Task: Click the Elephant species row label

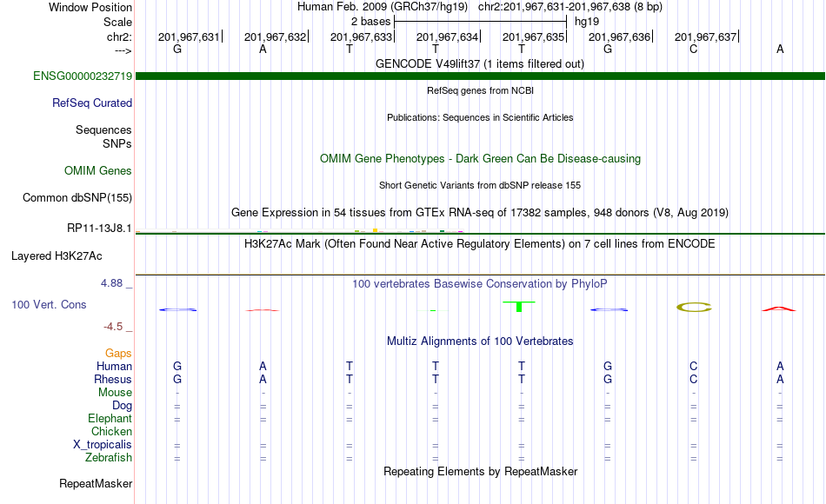Action: tap(110, 418)
